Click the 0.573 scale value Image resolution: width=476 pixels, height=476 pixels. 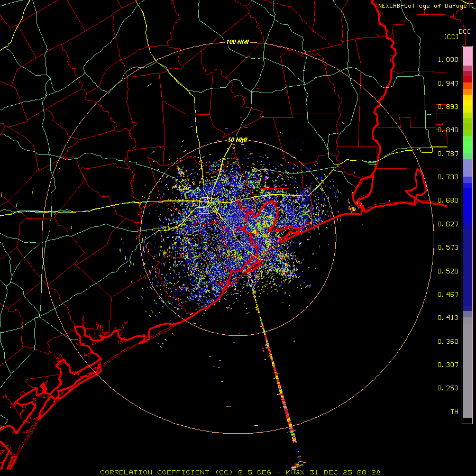tap(448, 248)
